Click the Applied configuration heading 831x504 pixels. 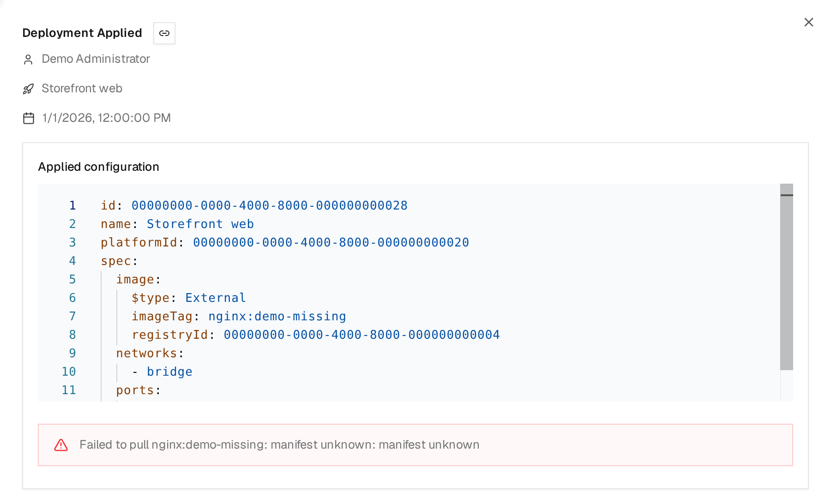98,167
